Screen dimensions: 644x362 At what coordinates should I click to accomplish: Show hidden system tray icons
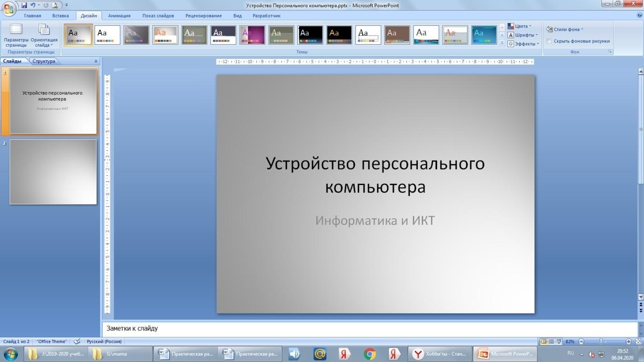coord(582,354)
